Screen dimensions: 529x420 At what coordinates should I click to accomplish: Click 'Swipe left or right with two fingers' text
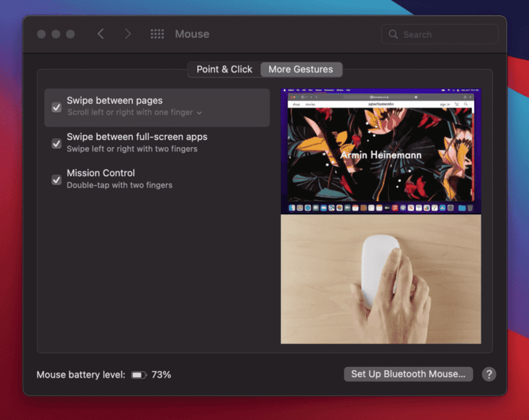[132, 149]
